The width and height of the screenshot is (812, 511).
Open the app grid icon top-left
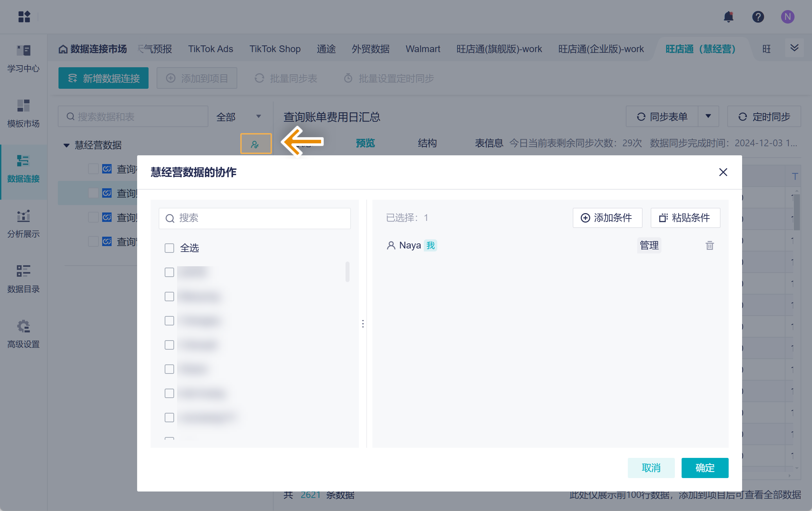point(24,16)
